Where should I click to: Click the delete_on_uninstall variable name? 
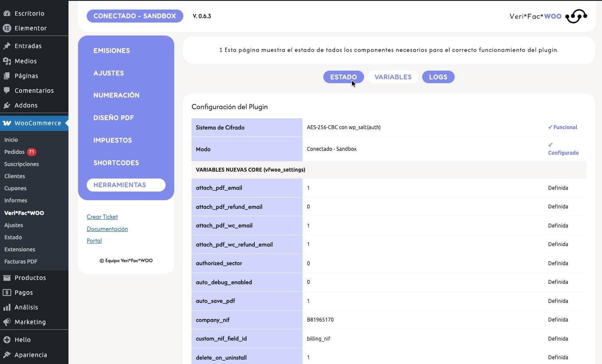click(x=221, y=357)
